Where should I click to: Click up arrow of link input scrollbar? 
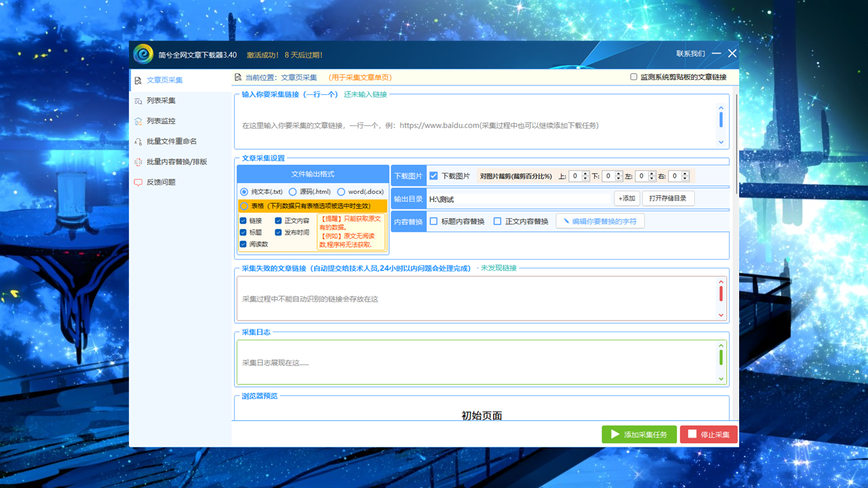click(x=721, y=108)
